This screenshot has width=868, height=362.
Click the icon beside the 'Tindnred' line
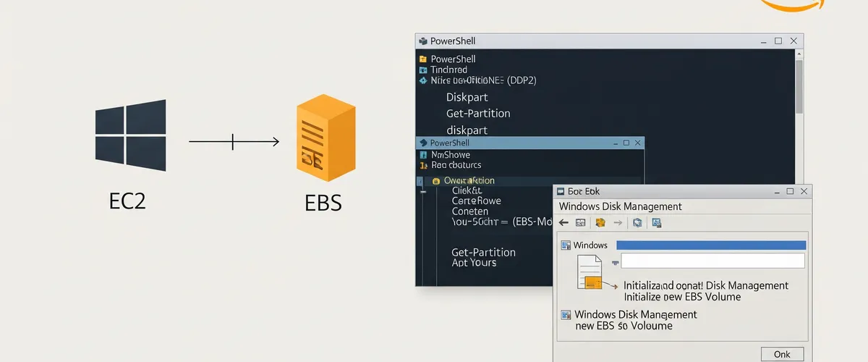423,70
